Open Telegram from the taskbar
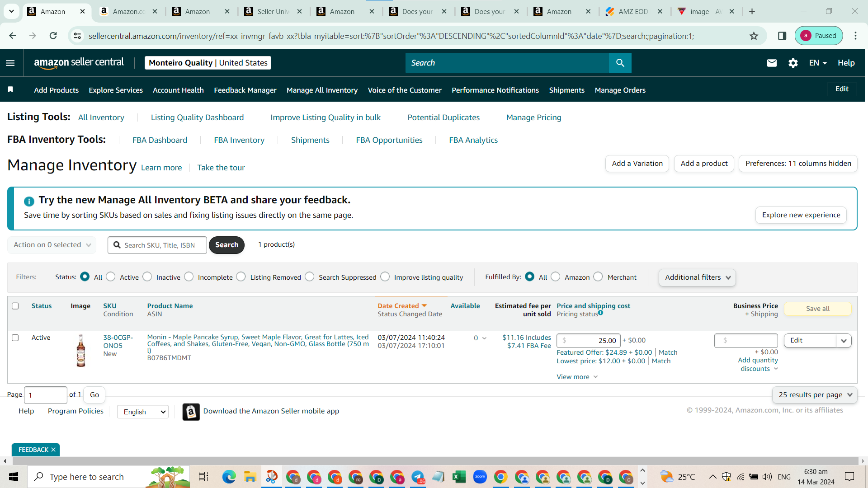 418,477
